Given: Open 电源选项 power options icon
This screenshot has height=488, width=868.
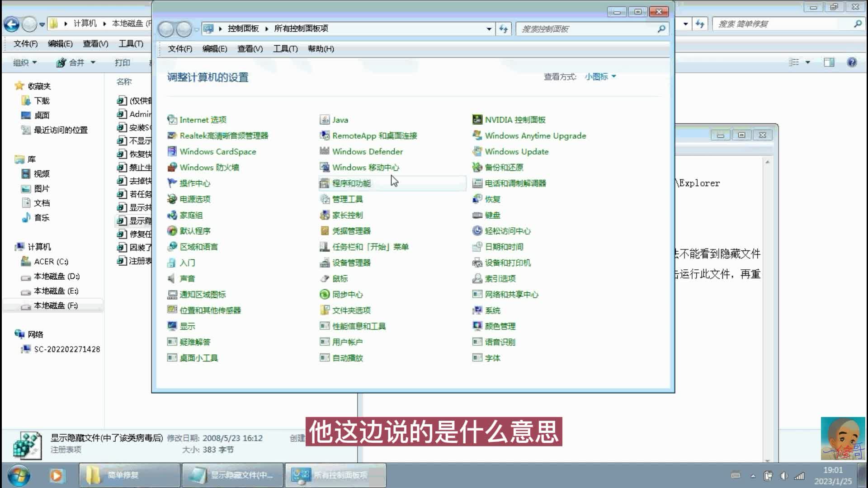Looking at the screenshot, I should [x=172, y=199].
